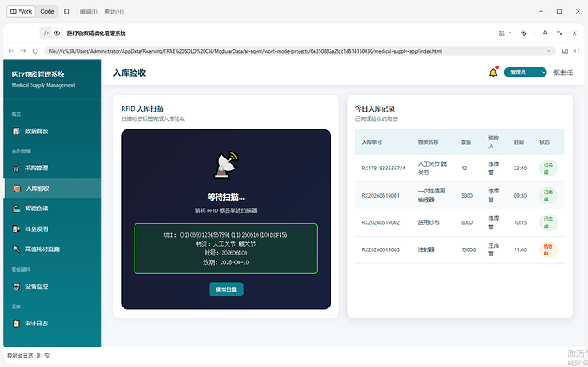Click the browser reload icon
Screen dimensions: 588x367
tap(36, 51)
